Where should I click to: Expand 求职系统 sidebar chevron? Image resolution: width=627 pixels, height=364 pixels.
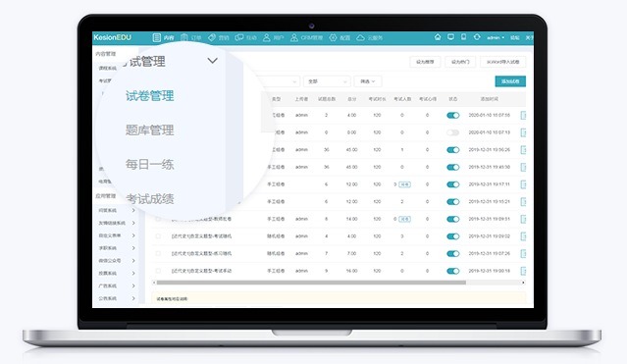coord(133,248)
